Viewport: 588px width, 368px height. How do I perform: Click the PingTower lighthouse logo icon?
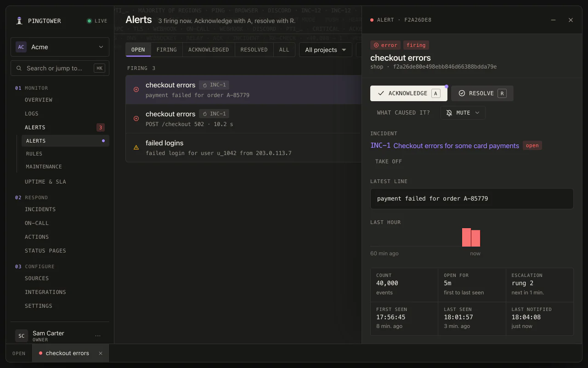coord(19,21)
